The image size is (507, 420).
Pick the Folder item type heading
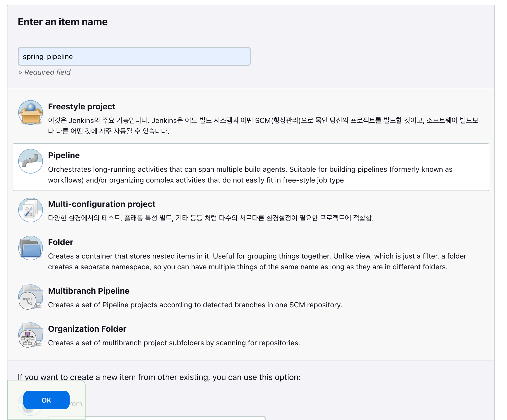(x=61, y=242)
